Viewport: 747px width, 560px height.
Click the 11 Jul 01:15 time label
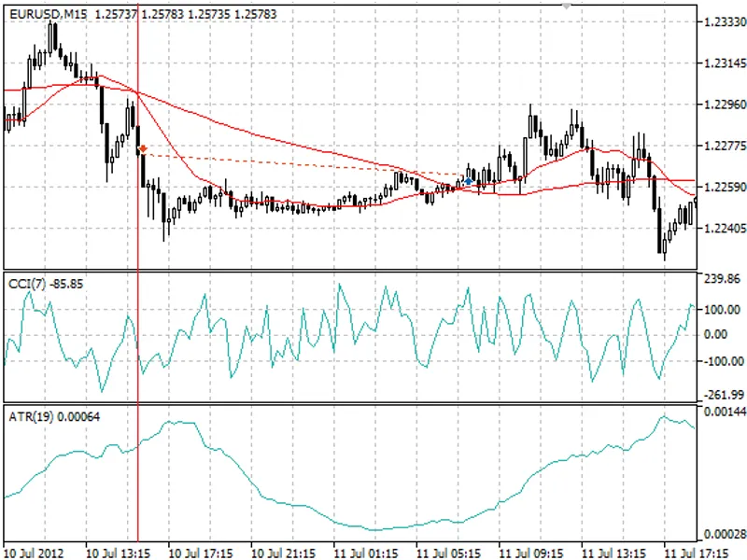click(365, 553)
